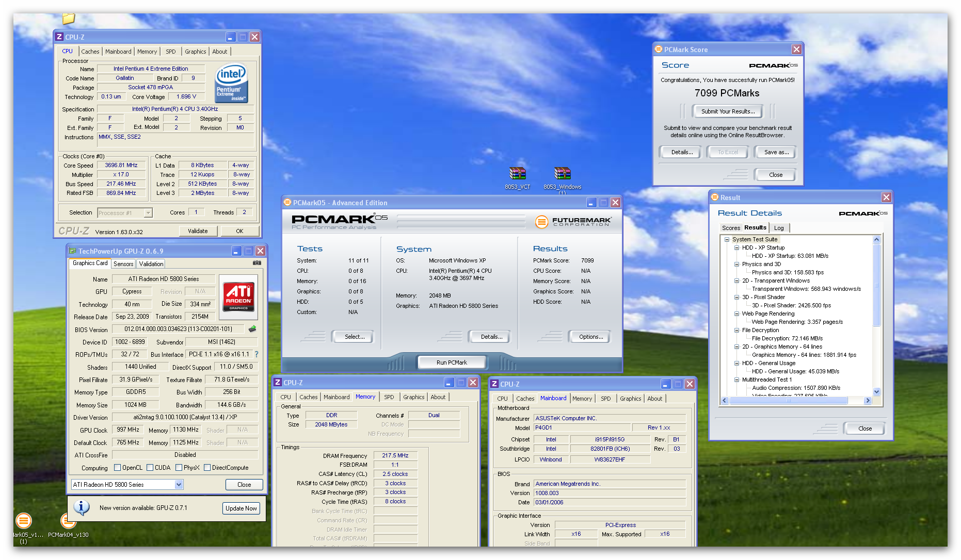Viewport: 961px width, 560px height.
Task: Collapse the HDD - XP Startup node
Action: point(736,248)
